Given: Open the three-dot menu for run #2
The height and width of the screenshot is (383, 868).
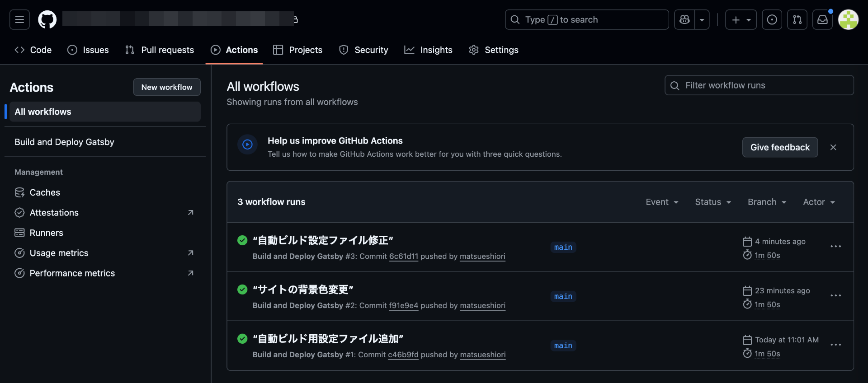Looking at the screenshot, I should click(836, 296).
